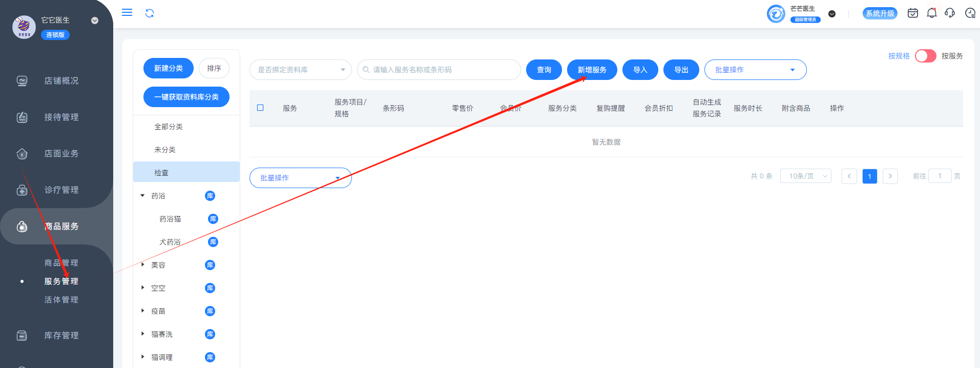Collapse the 药浴 category arrow
This screenshot has height=368, width=980.
click(x=142, y=195)
